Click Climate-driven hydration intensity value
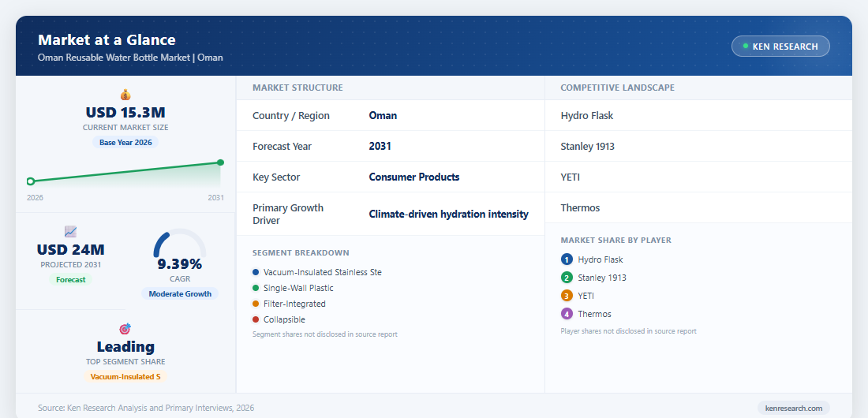 coord(449,214)
